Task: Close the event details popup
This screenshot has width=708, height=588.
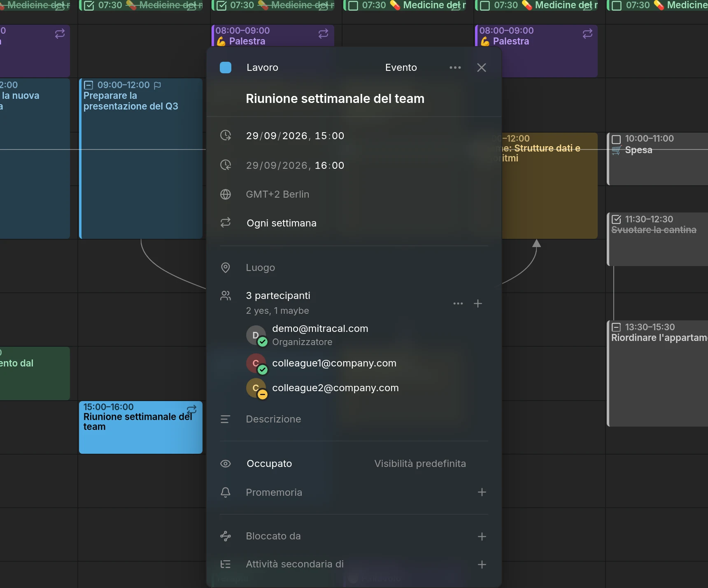Action: coord(482,68)
